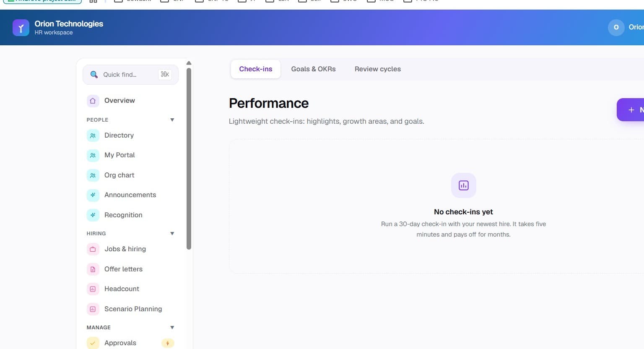
Task: Open Offer letters page
Action: point(131,269)
